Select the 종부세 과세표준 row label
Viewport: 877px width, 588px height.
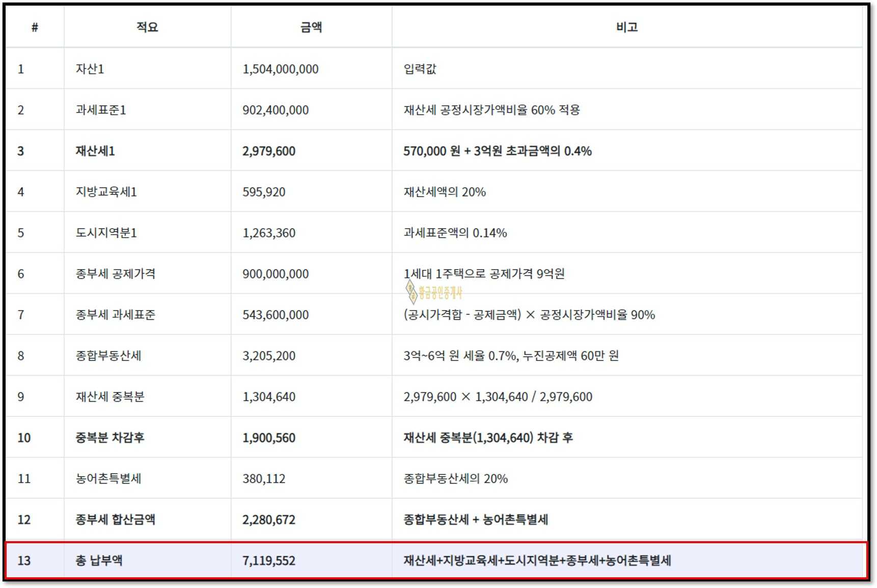pos(116,315)
